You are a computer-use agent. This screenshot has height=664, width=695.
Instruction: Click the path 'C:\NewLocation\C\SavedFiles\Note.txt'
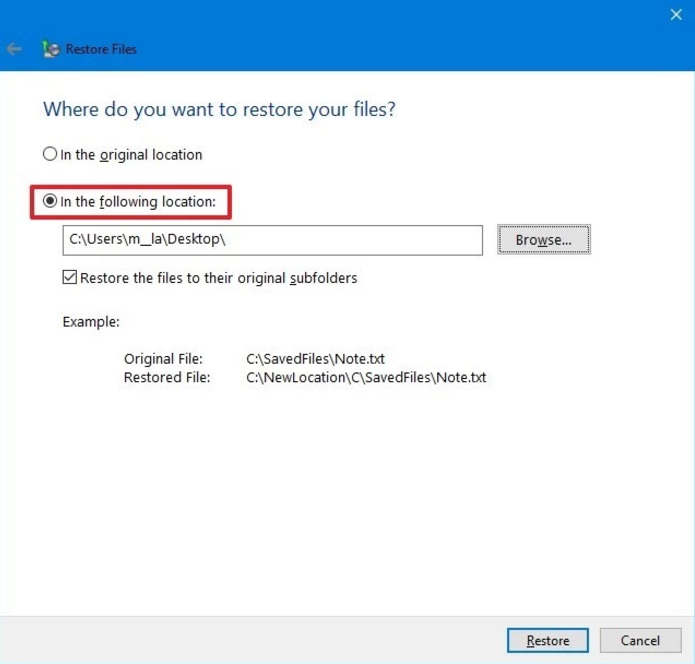(366, 377)
